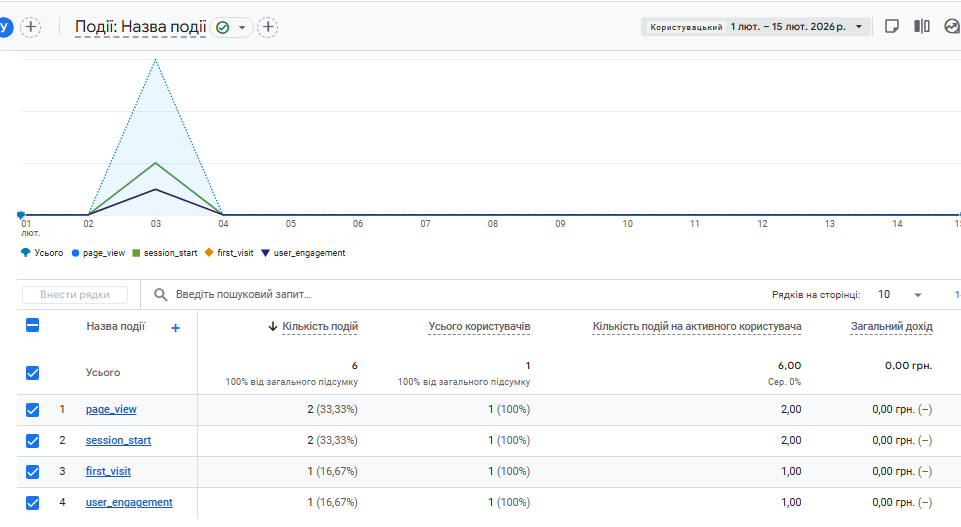961x527 pixels.
Task: Open the insights icon at top right
Action: click(x=952, y=27)
